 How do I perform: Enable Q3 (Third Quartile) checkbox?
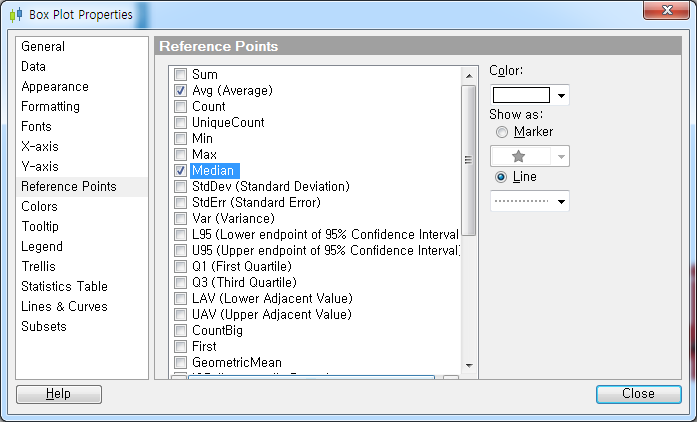pyautogui.click(x=180, y=282)
